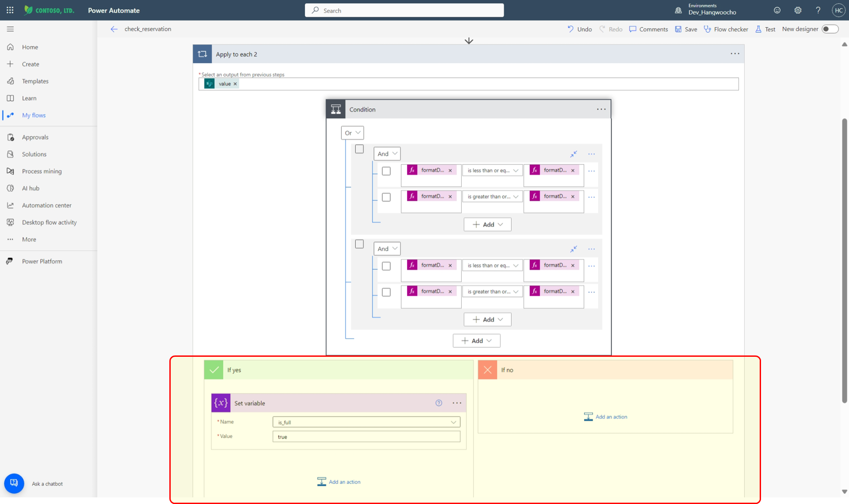Check first group's is less than row checkbox

386,171
